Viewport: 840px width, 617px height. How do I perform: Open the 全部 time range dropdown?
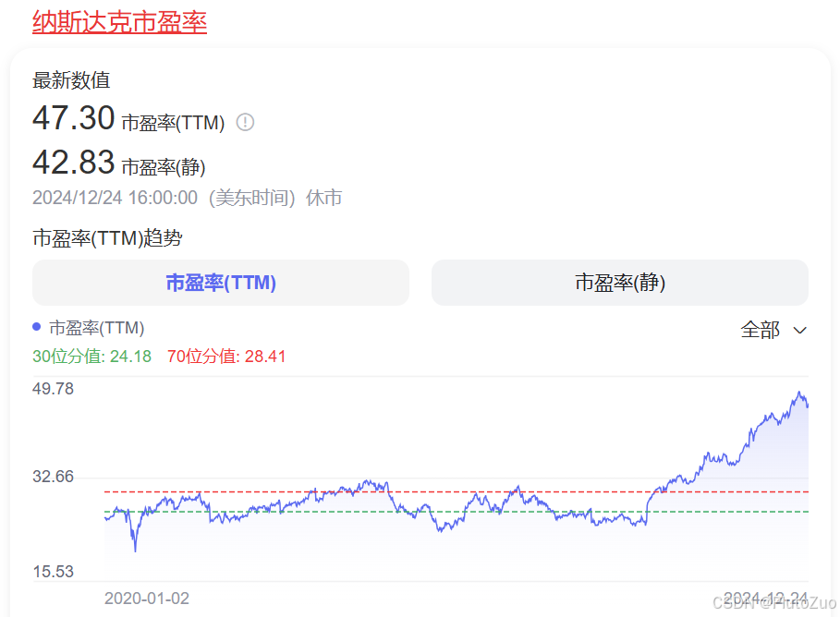(773, 330)
